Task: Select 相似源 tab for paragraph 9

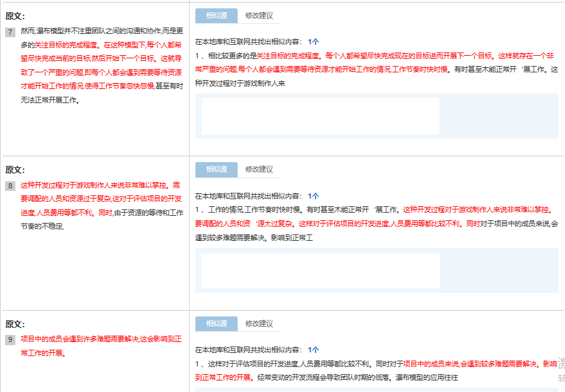Action: (217, 324)
